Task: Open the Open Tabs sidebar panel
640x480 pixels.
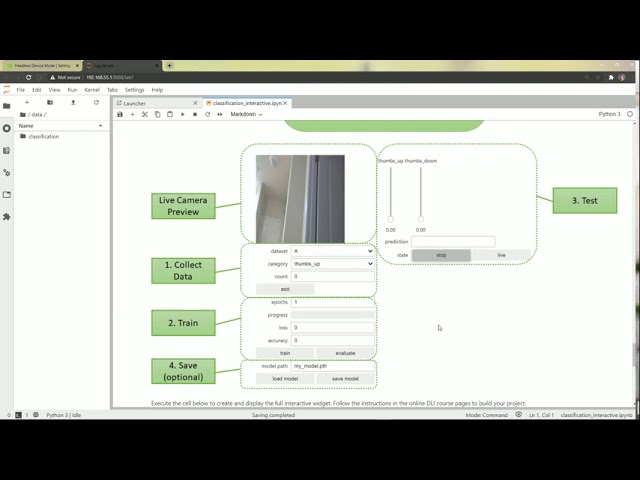Action: coord(7,195)
